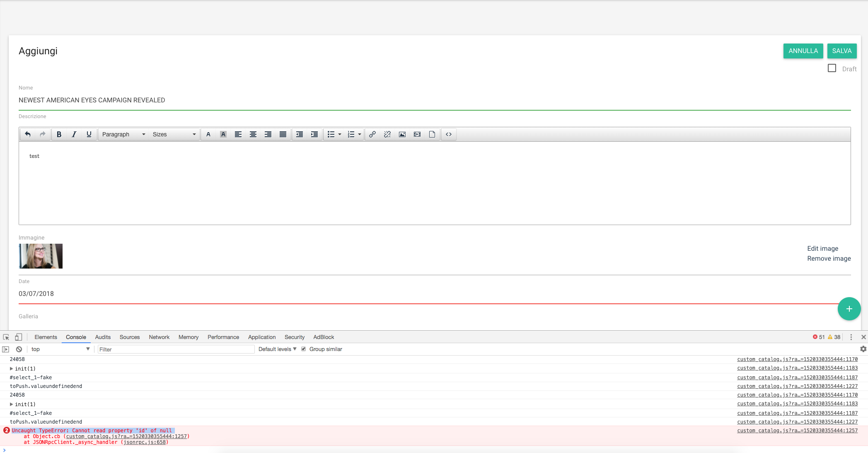Toggle the device toolbar icon in DevTools
Image resolution: width=868 pixels, height=453 pixels.
(x=18, y=337)
